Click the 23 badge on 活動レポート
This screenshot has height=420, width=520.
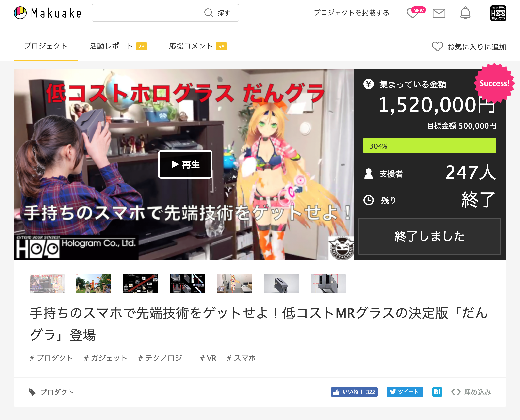point(142,47)
